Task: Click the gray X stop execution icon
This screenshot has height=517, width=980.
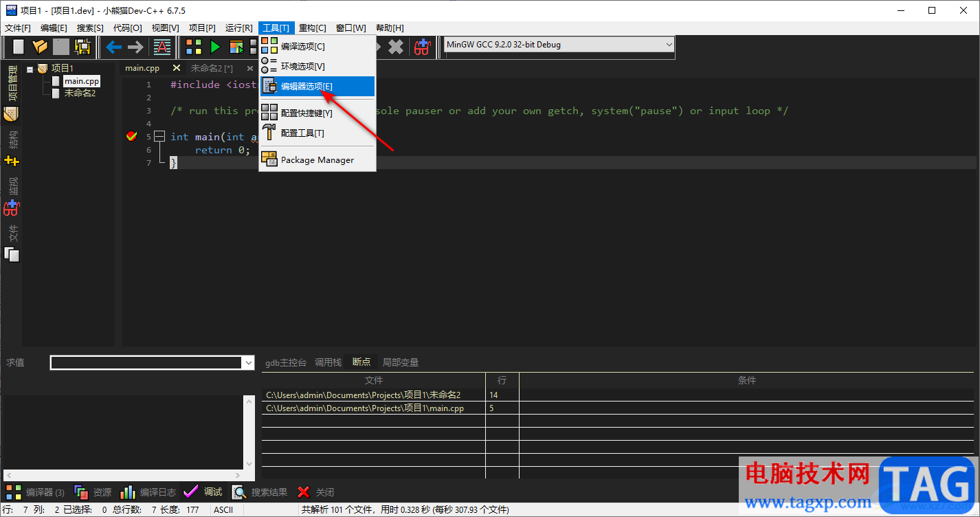Action: point(396,47)
